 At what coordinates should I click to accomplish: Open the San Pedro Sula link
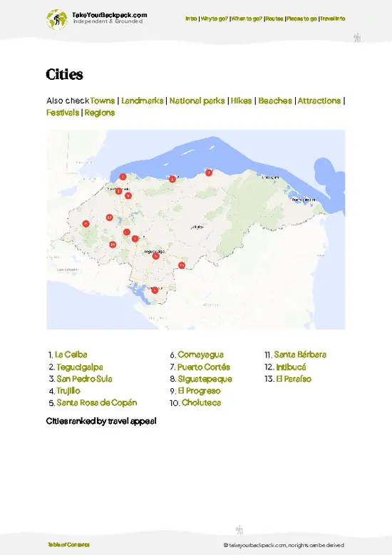pos(84,379)
